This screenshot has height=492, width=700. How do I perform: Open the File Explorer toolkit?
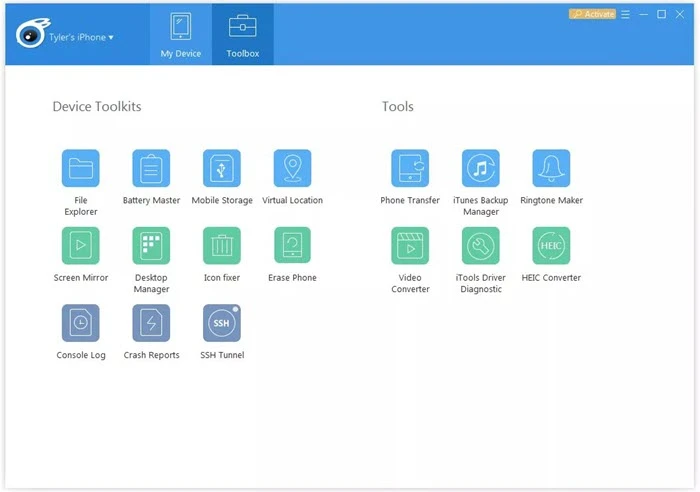[80, 168]
